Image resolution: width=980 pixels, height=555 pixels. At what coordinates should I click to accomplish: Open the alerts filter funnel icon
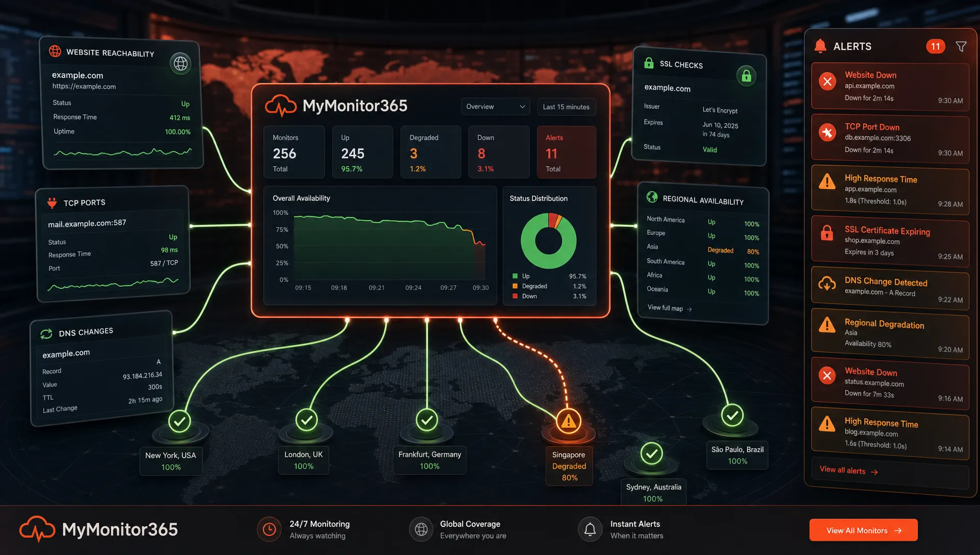pyautogui.click(x=961, y=46)
